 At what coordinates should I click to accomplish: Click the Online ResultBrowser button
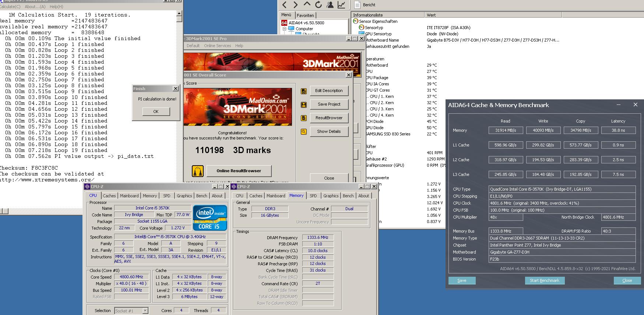click(x=239, y=171)
